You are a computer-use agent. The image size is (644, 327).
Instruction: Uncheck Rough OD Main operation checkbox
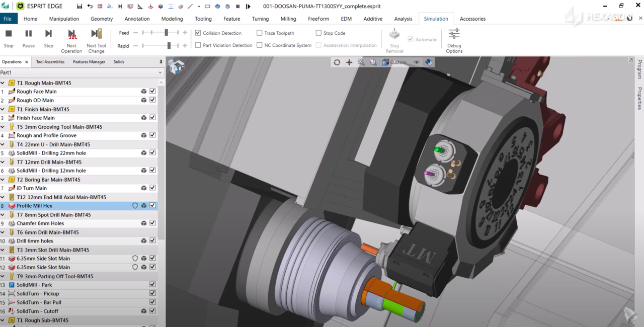coord(152,100)
